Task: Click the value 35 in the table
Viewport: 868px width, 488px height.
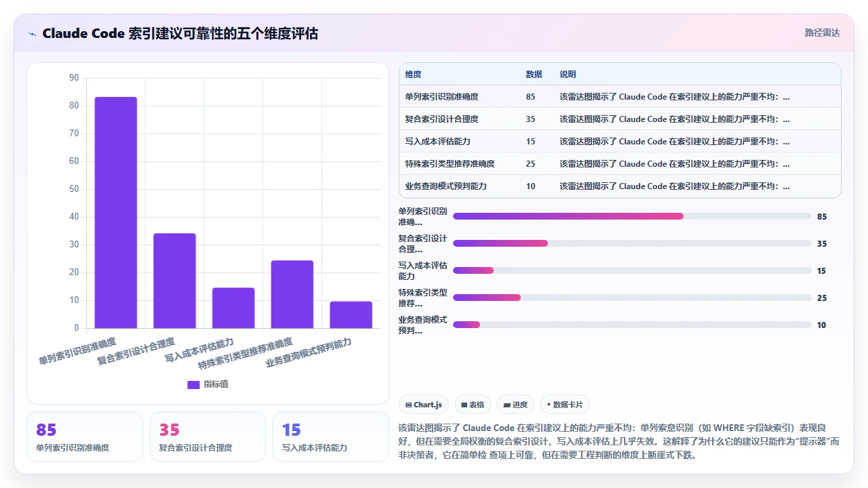Action: coord(530,119)
